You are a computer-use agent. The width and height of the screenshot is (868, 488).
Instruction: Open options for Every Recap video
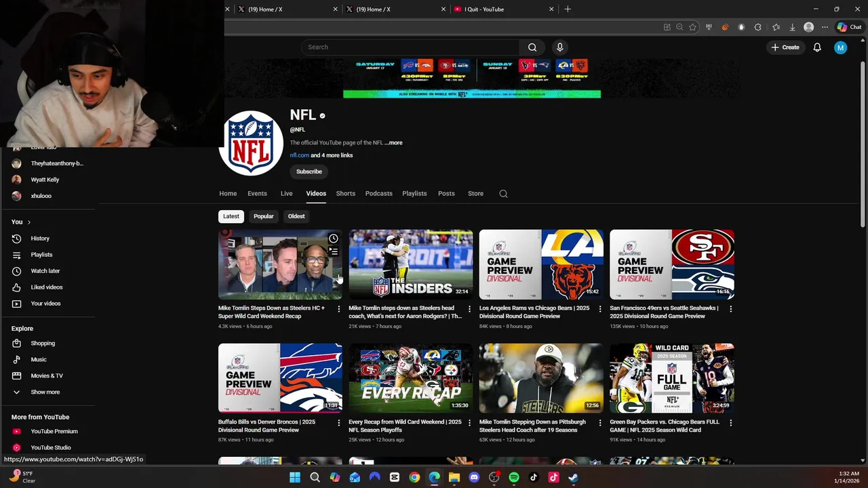pyautogui.click(x=469, y=423)
